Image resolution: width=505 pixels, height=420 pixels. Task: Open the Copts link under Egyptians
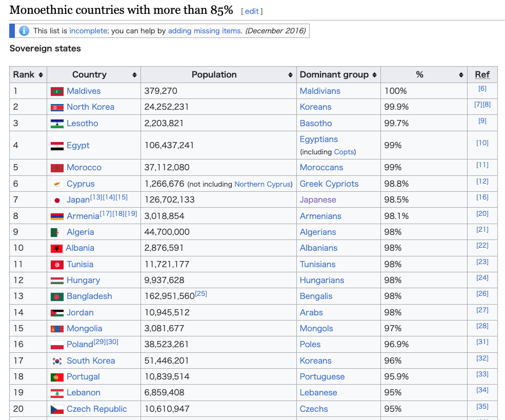click(x=344, y=152)
